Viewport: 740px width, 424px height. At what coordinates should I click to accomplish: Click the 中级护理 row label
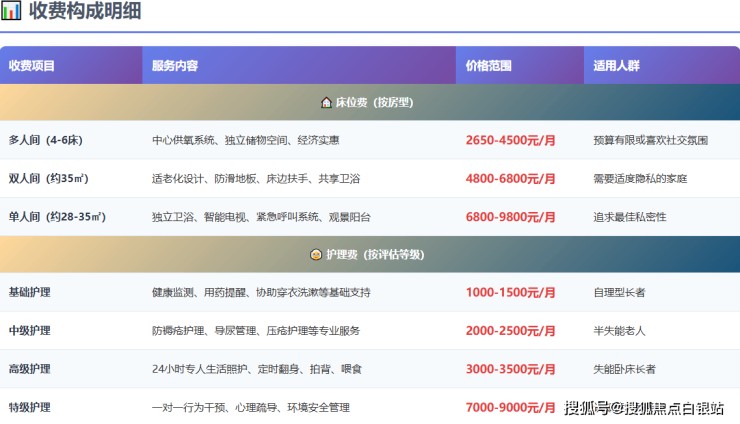click(x=29, y=331)
